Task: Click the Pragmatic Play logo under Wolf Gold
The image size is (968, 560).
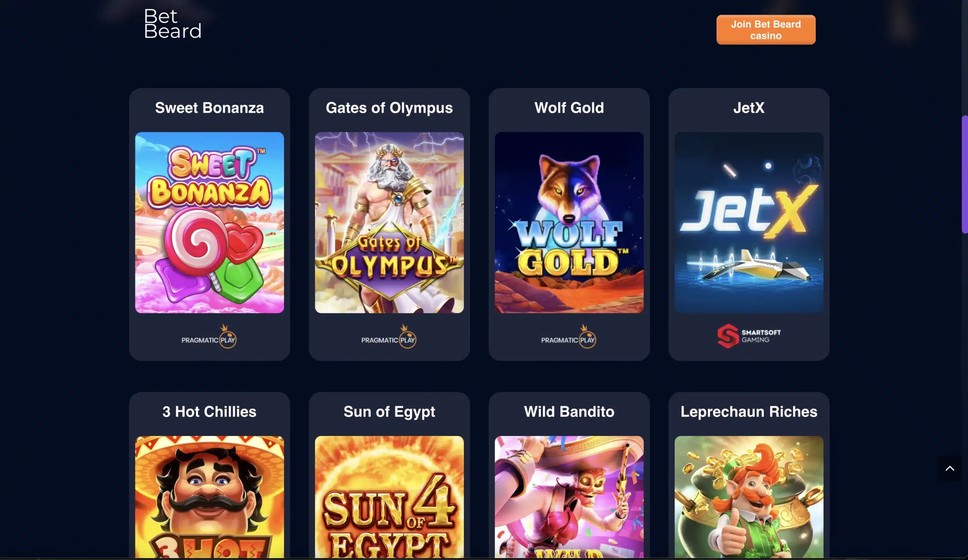Action: tap(568, 337)
